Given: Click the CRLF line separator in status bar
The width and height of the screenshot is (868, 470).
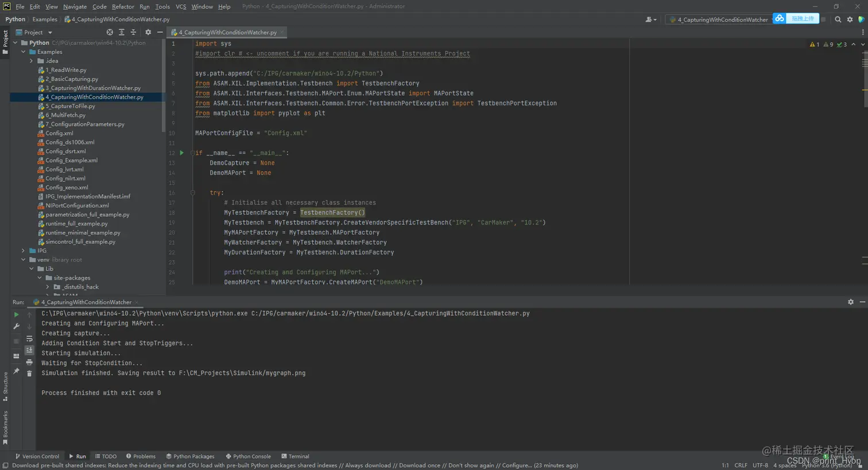Looking at the screenshot, I should [741, 465].
